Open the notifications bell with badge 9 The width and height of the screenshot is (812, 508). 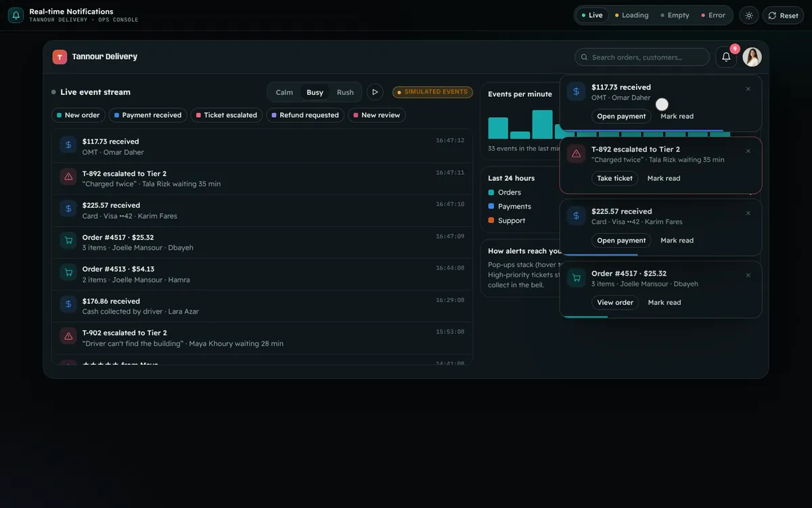[x=726, y=57]
